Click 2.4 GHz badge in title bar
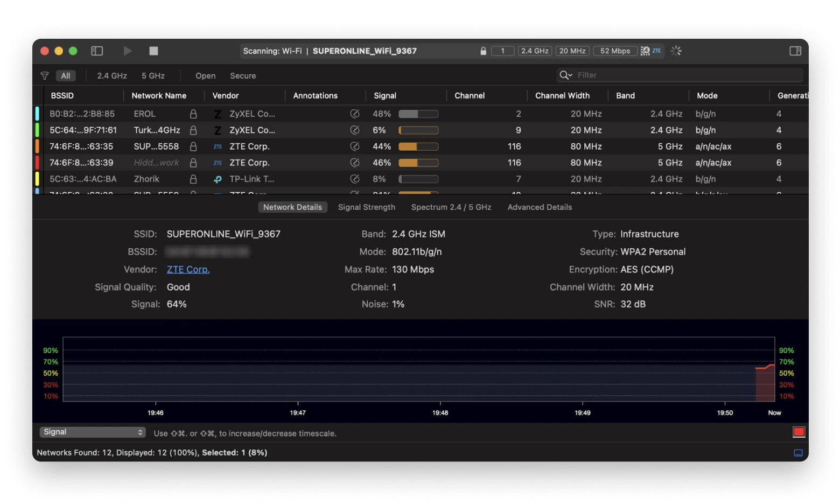 pyautogui.click(x=535, y=51)
